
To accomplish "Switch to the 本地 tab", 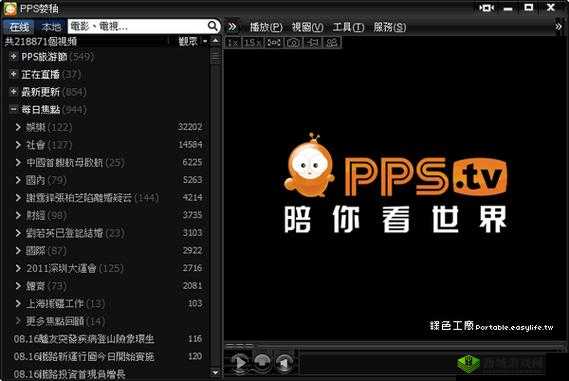I will (x=51, y=27).
